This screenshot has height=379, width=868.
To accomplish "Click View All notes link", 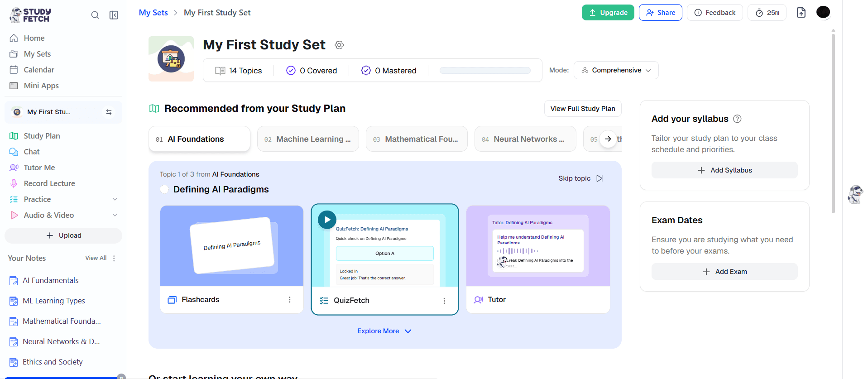I will point(96,258).
